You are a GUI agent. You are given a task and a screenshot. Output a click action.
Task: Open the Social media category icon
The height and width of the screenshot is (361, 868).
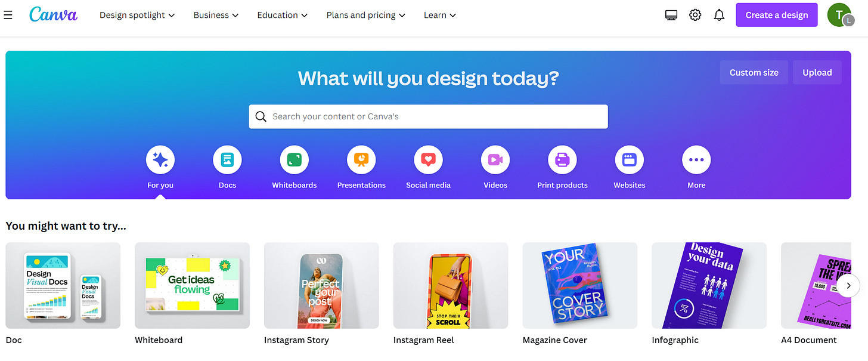(x=429, y=160)
